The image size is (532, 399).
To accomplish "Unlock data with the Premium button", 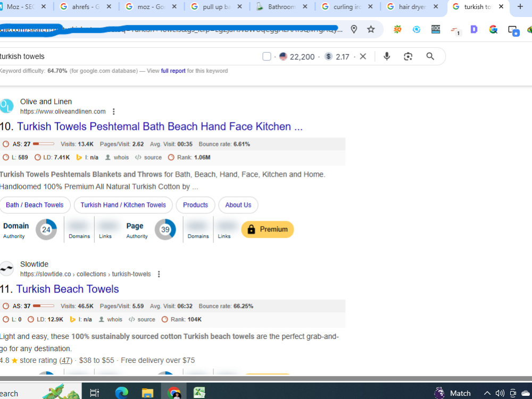I will 268,229.
